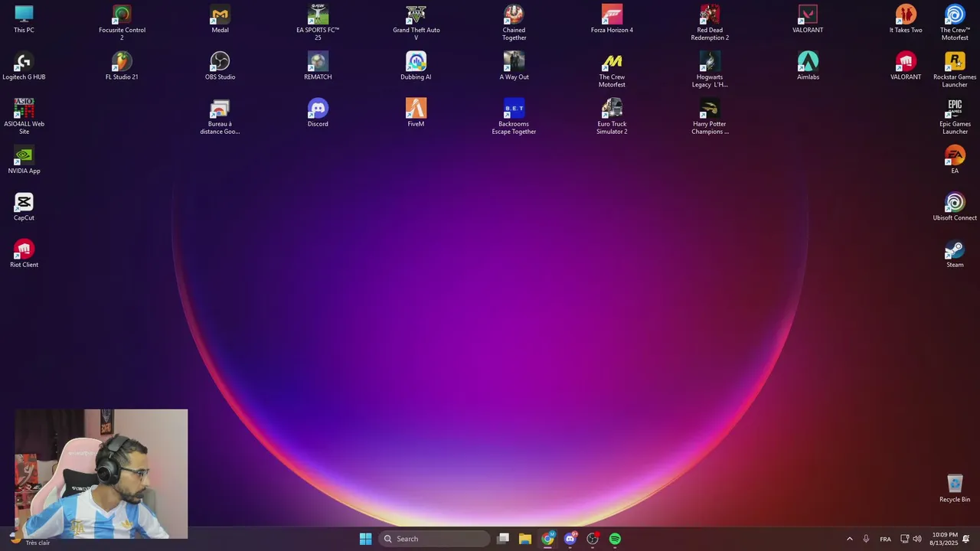Open network settings tray icon
The width and height of the screenshot is (980, 551).
pyautogui.click(x=904, y=539)
